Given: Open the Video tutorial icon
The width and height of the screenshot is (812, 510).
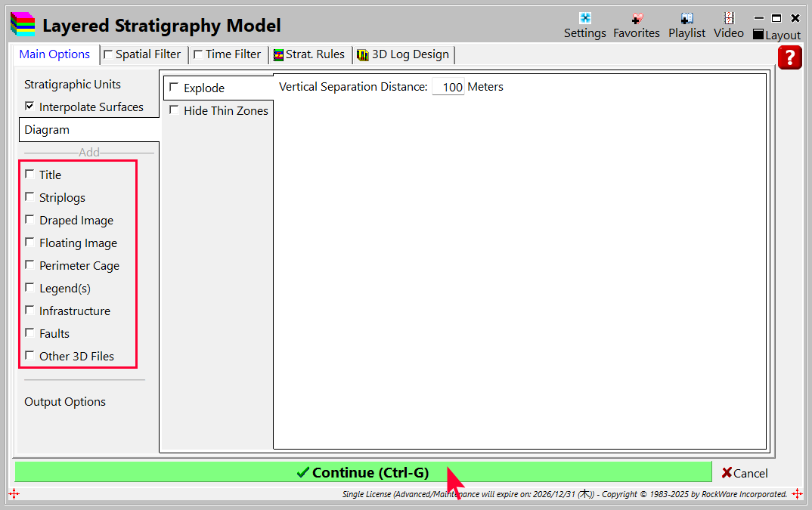Looking at the screenshot, I should pyautogui.click(x=728, y=19).
